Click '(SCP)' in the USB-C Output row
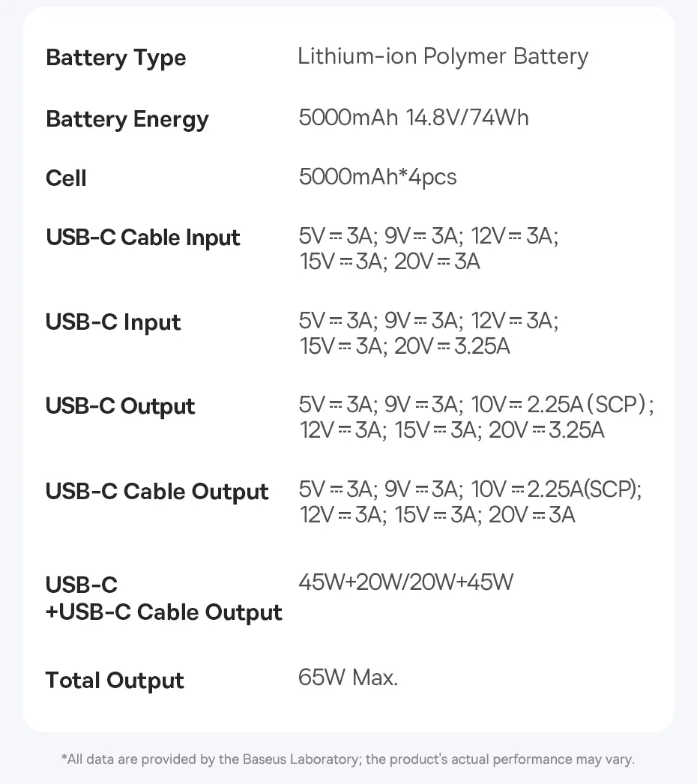Viewport: 697px width, 784px height. [617, 405]
